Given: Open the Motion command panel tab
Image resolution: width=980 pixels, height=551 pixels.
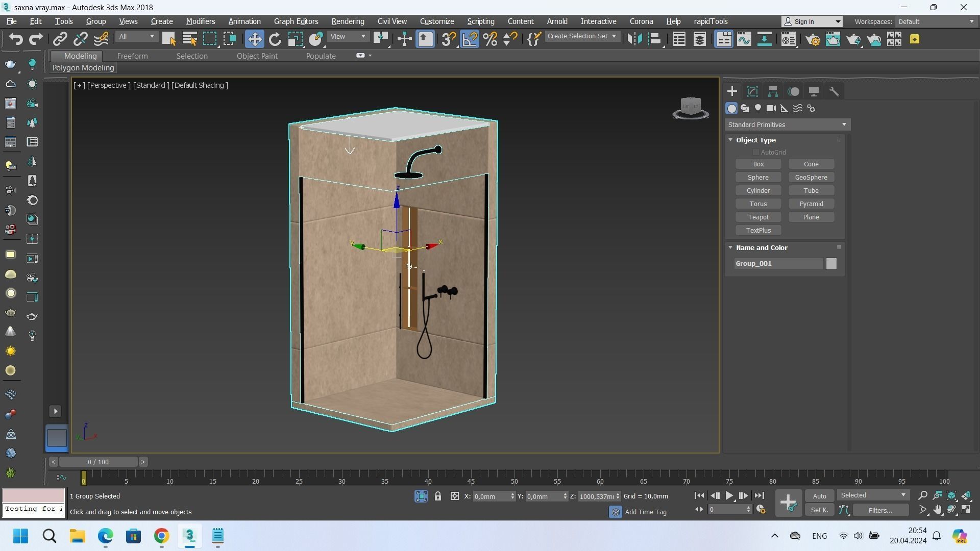Looking at the screenshot, I should click(x=794, y=92).
